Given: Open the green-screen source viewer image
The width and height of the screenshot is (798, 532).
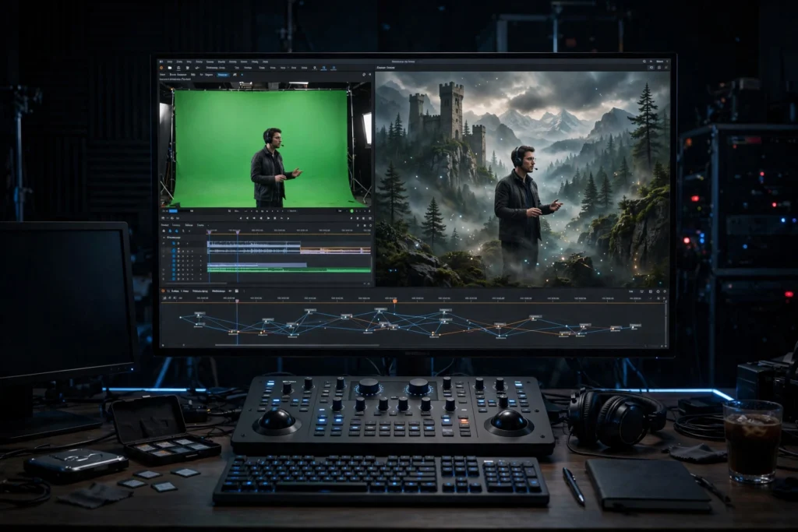Looking at the screenshot, I should [266, 144].
